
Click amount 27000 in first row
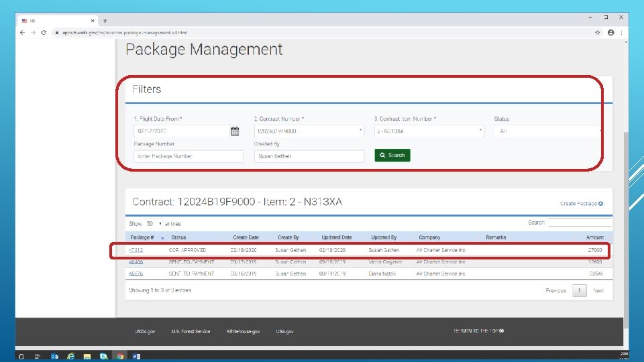(x=595, y=250)
